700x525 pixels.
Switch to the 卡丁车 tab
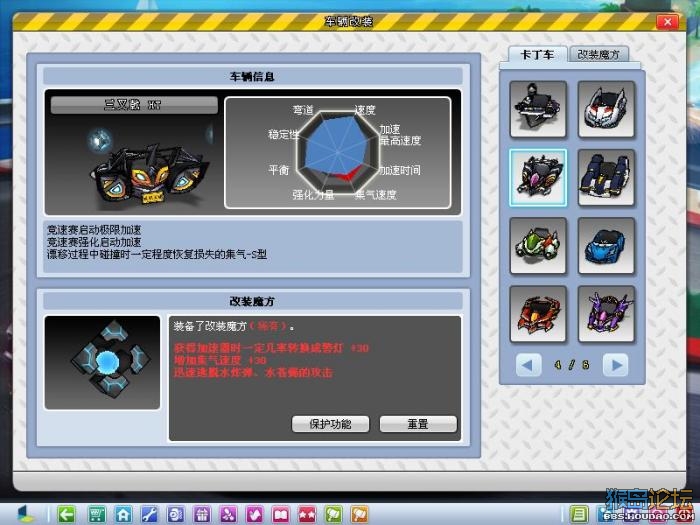tap(538, 54)
